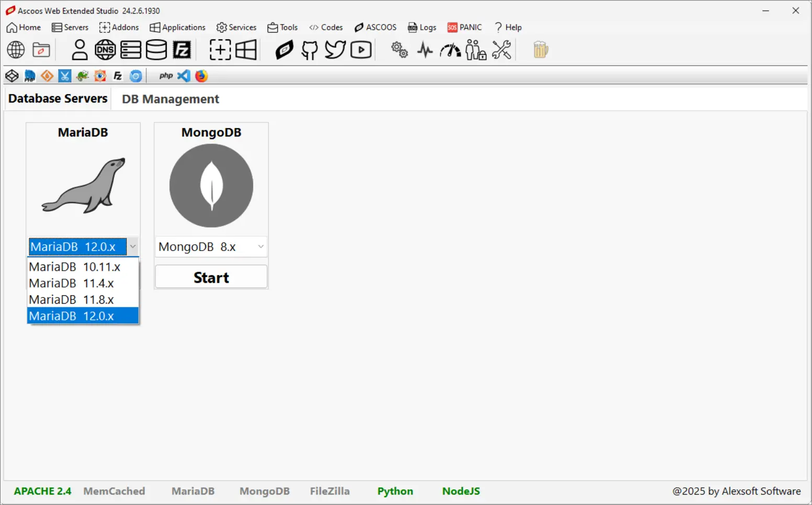Click APACHE 2.4 status label
812x505 pixels.
[42, 491]
